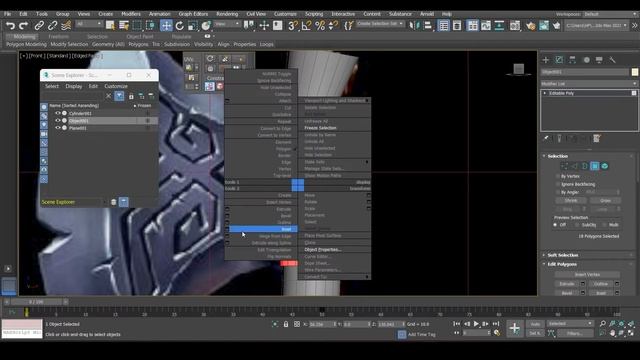
Task: Activate the Select and Link tool
Action: pyautogui.click(x=39, y=26)
